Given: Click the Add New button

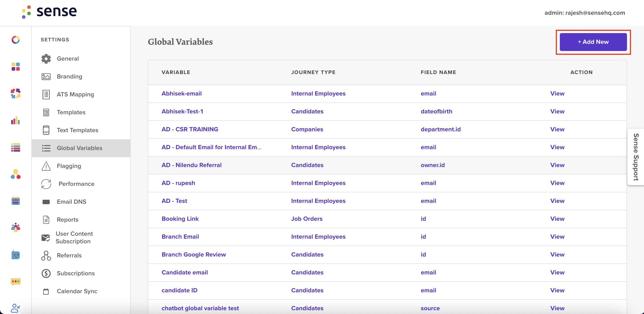Looking at the screenshot, I should (x=593, y=42).
